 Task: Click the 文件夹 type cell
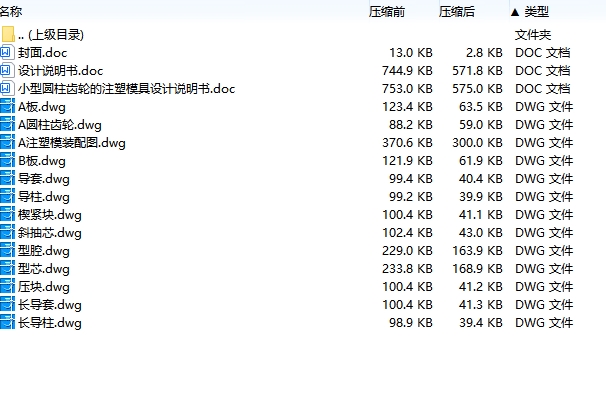(533, 35)
